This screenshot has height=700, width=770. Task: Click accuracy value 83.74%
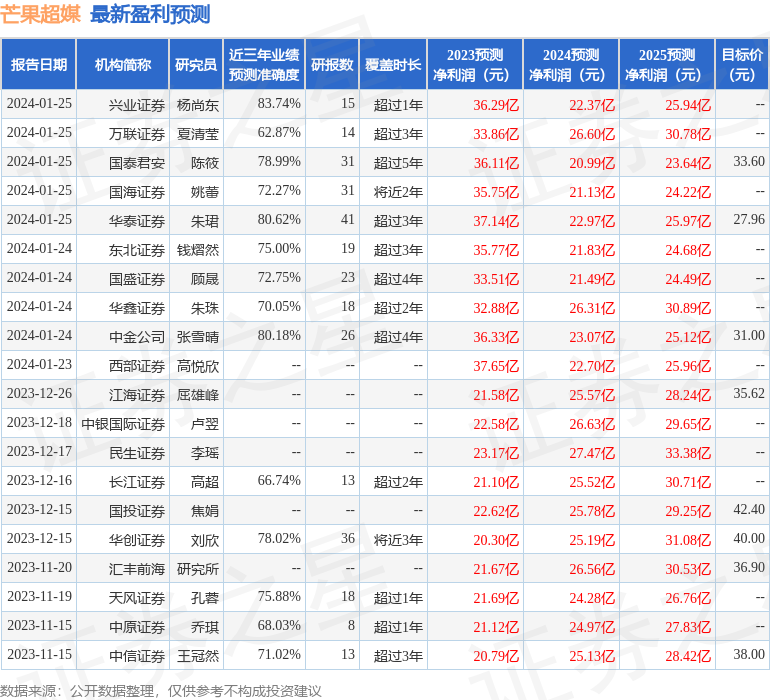[279, 104]
